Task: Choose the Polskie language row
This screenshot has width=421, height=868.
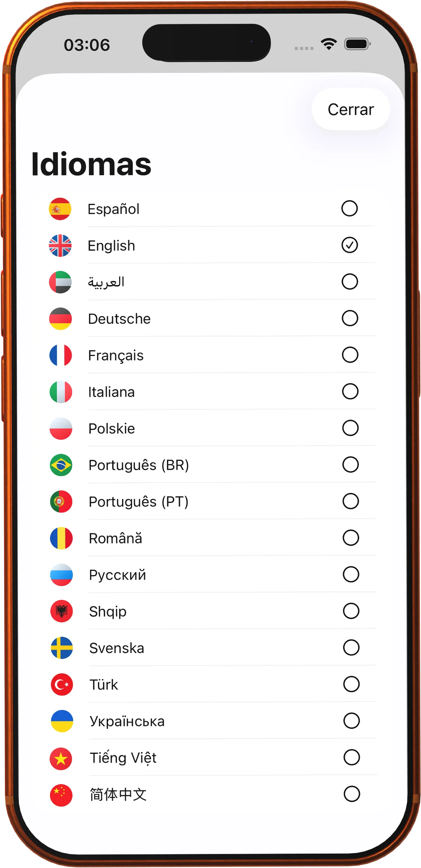Action: coord(212,428)
